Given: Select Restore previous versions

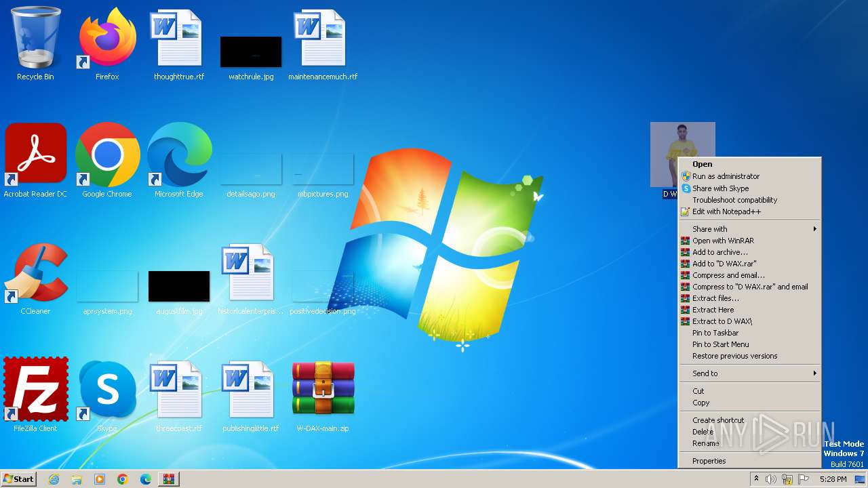Looking at the screenshot, I should click(x=749, y=356).
